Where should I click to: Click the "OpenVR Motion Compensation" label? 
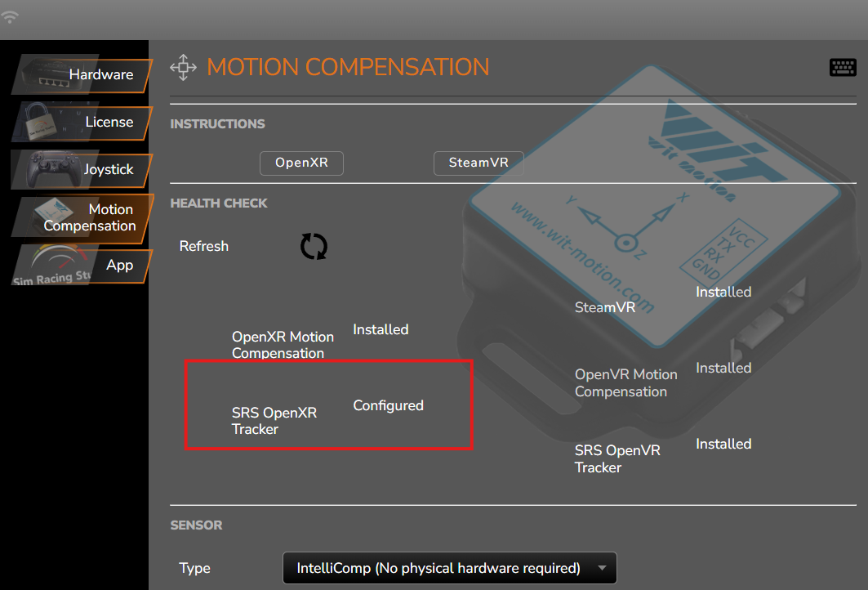tap(626, 382)
